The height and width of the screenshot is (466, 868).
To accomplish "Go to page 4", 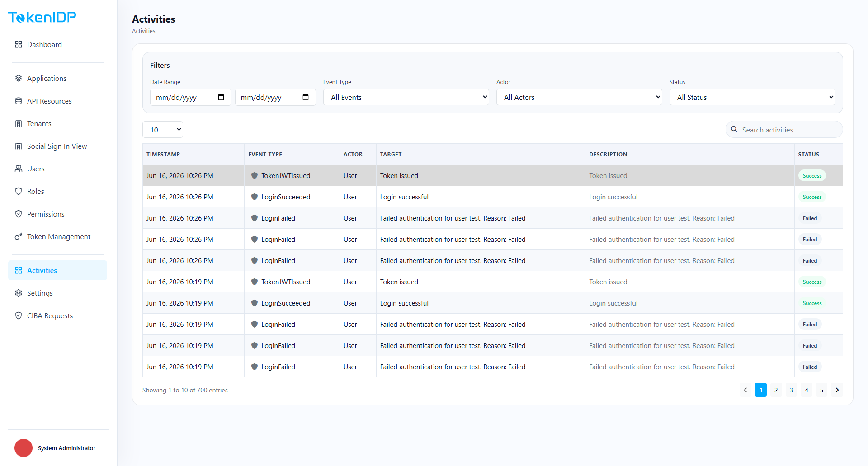I will click(807, 390).
